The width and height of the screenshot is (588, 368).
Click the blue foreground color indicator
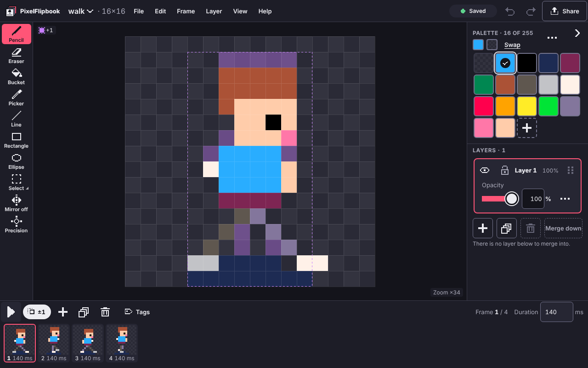[x=478, y=45]
